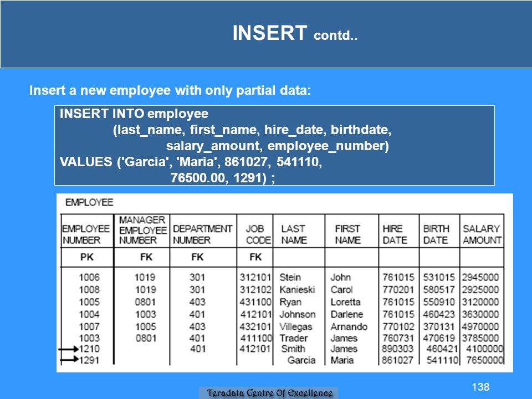Image resolution: width=532 pixels, height=399 pixels.
Task: Select the "EMPLOYEE NUMBER" column header
Action: tap(86, 234)
